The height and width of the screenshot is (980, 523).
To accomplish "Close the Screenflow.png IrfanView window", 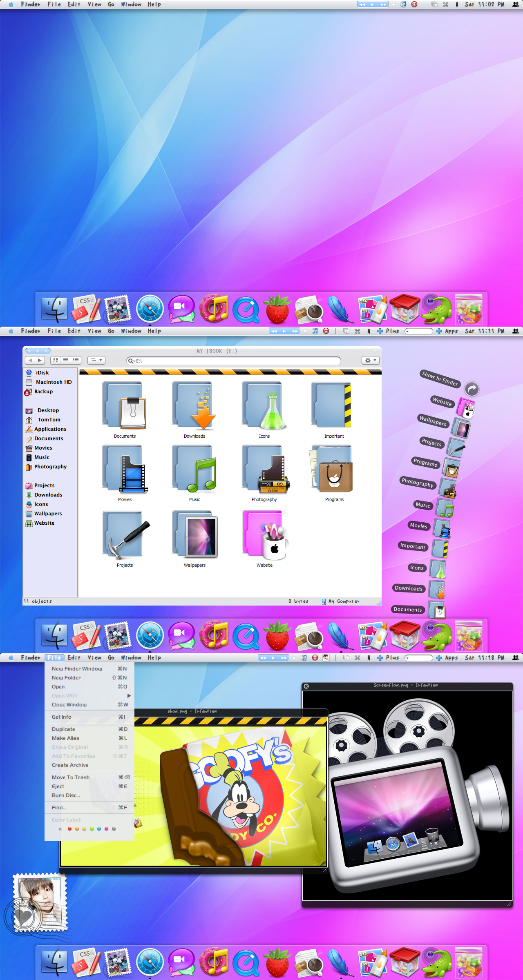I will click(306, 686).
